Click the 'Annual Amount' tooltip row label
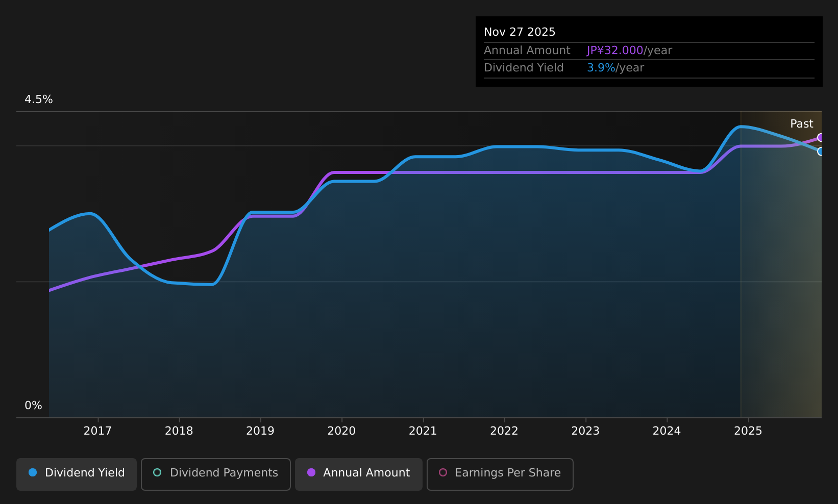This screenshot has height=504, width=838. pos(527,51)
